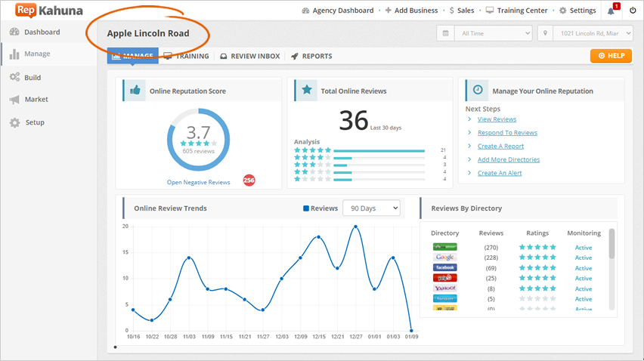Switch to the Reports tab
The image size is (644, 361).
[x=311, y=56]
